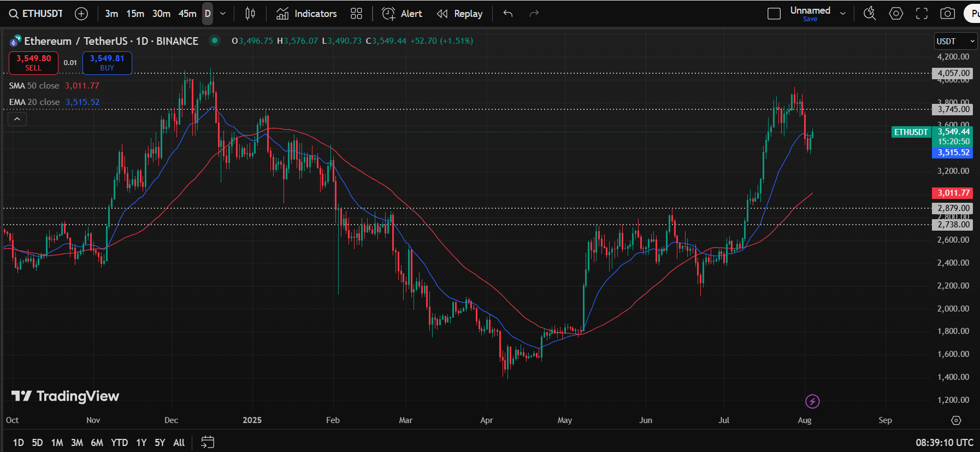Open the layout grid templates icon
This screenshot has width=980, height=452.
tap(356, 14)
